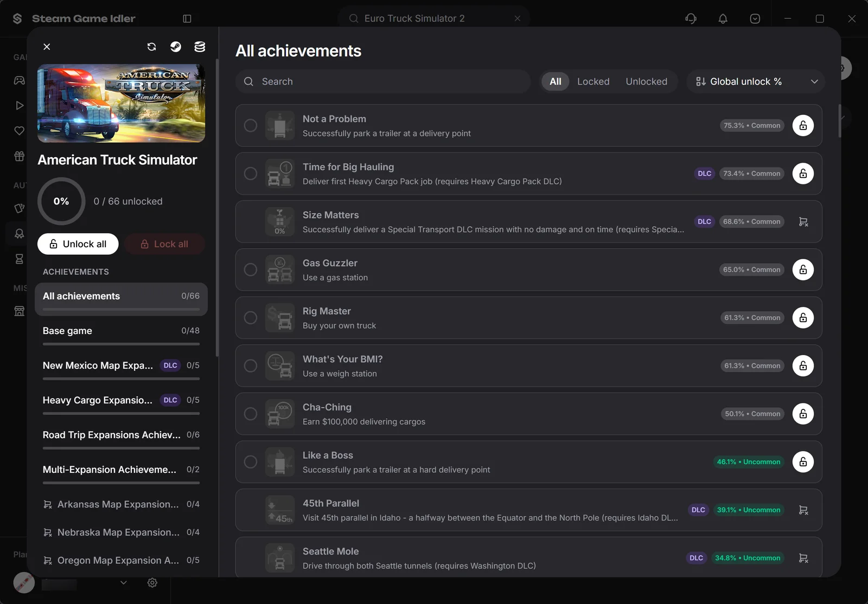The height and width of the screenshot is (604, 868).
Task: Open the Arkansas Map Expansion category
Action: [121, 504]
